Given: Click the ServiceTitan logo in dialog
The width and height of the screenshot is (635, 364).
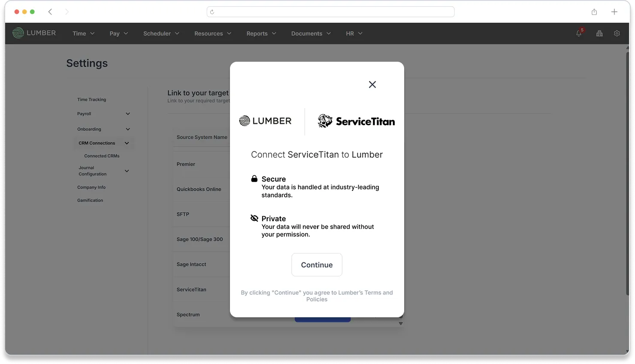Looking at the screenshot, I should (x=356, y=121).
